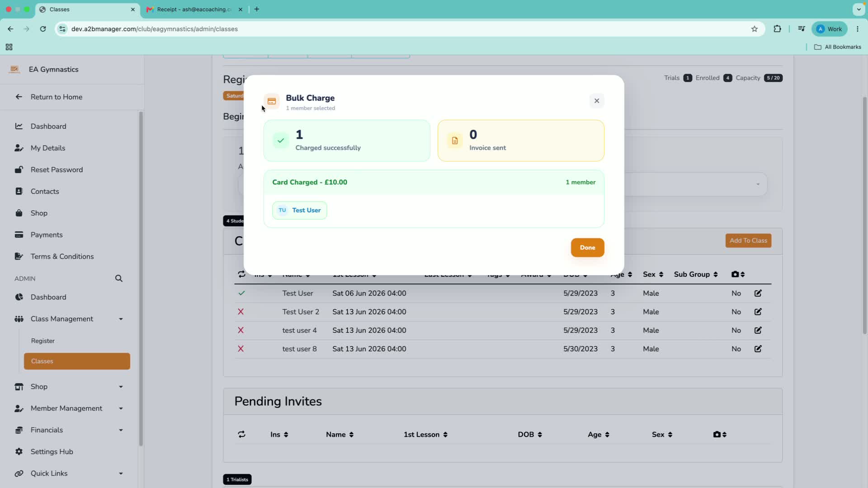
Task: Click the Settings Hub gear icon
Action: point(19,451)
